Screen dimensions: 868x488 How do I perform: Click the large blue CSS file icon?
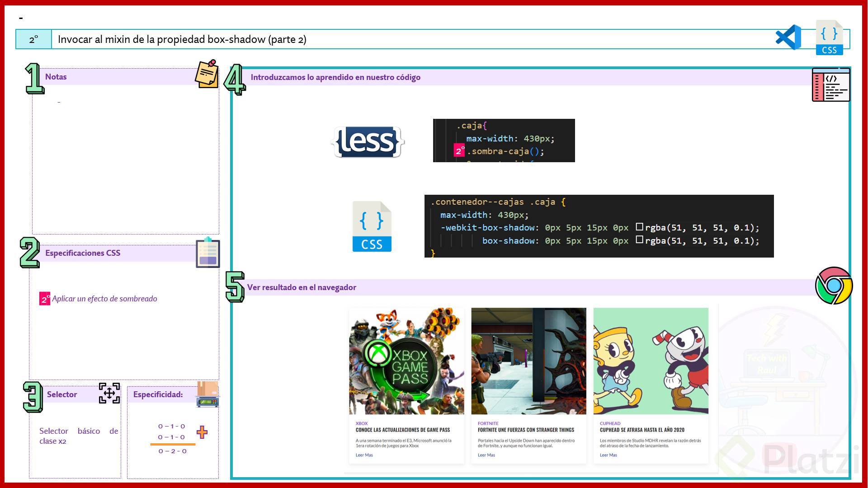point(372,226)
